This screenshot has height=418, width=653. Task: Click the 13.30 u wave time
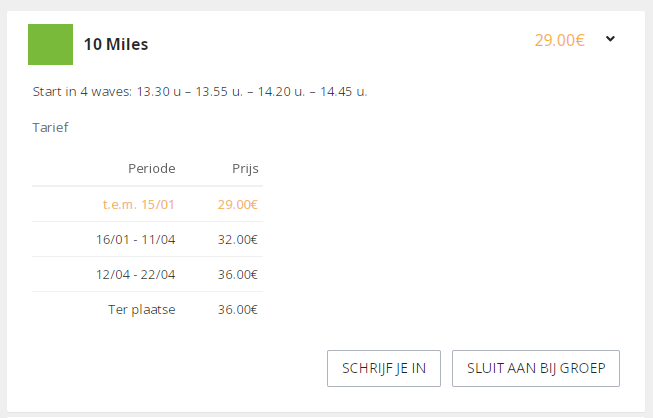point(159,92)
